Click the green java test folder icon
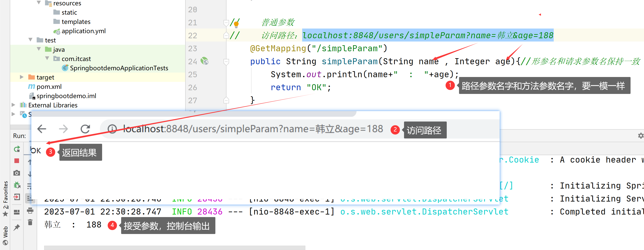The width and height of the screenshot is (644, 250). 48,49
